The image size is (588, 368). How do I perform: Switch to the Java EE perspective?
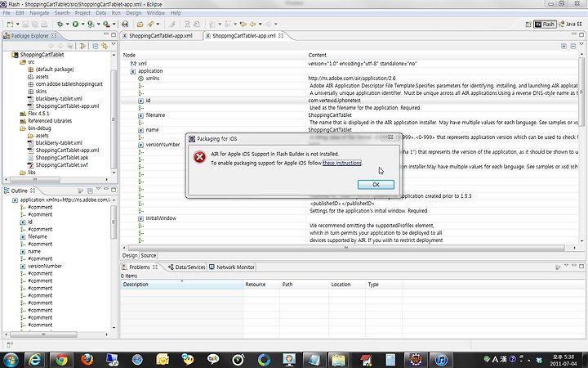570,24
